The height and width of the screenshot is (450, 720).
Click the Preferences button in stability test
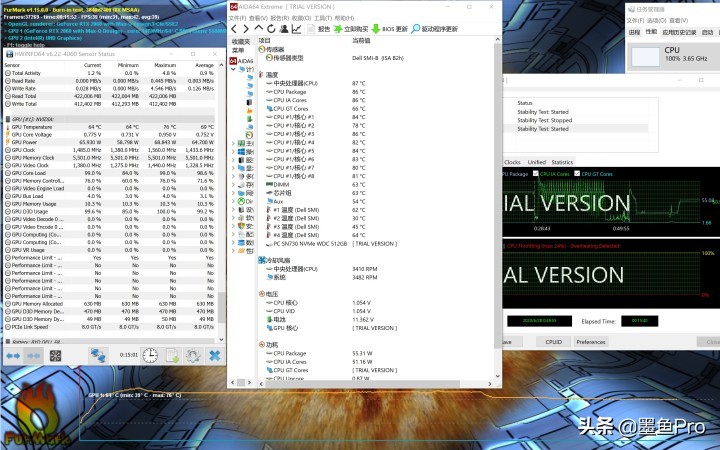click(x=591, y=342)
